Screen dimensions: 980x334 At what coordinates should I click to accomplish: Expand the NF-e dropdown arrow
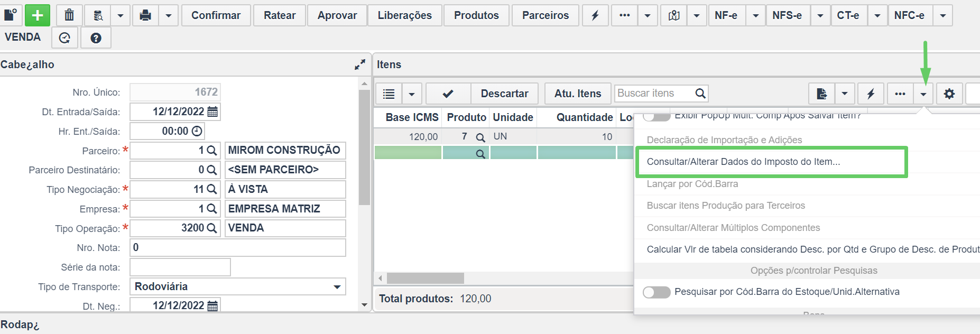coord(756,15)
